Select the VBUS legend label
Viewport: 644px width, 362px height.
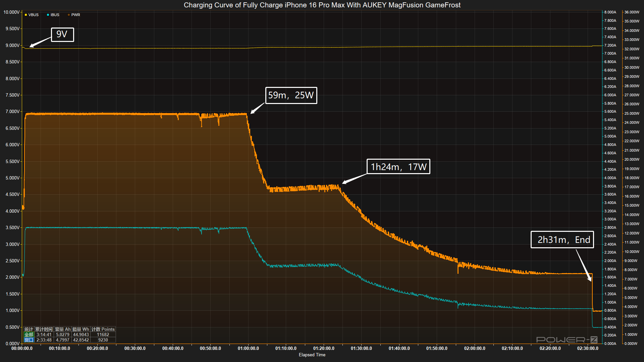pos(34,15)
